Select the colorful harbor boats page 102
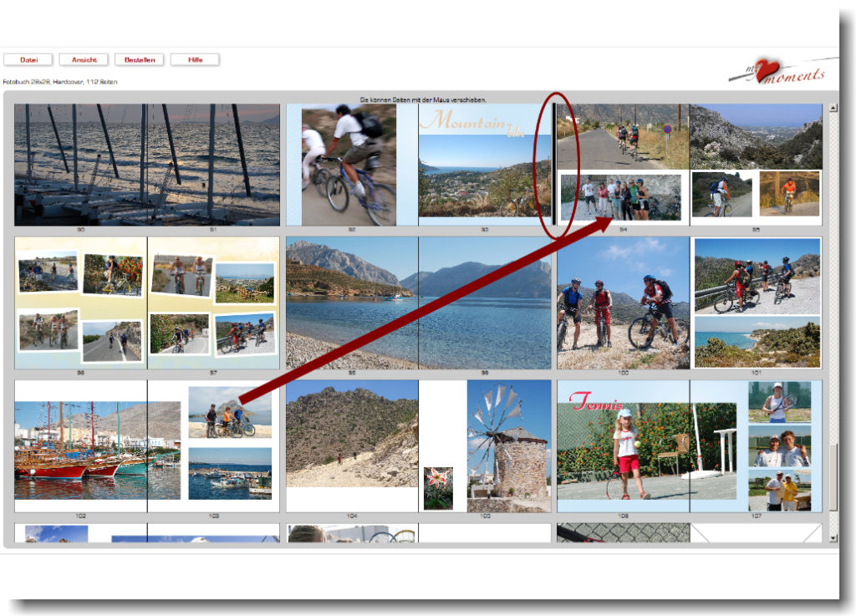Viewport: 856px width, 616px height. (81, 447)
